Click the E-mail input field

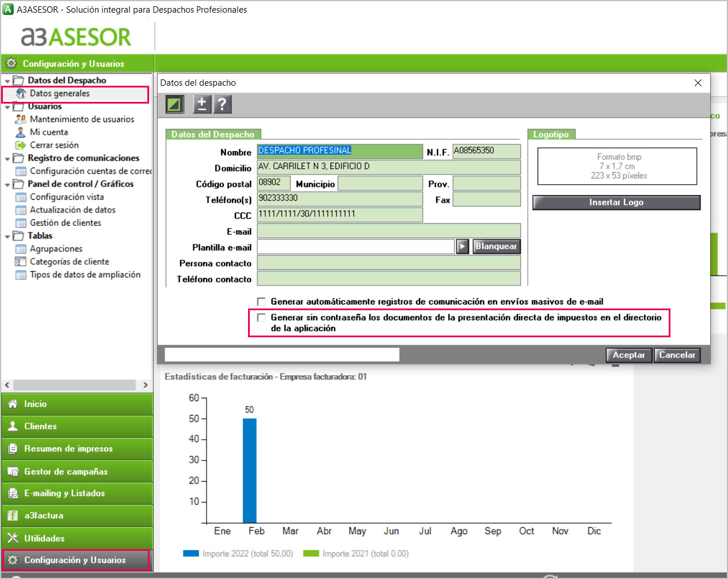[389, 231]
